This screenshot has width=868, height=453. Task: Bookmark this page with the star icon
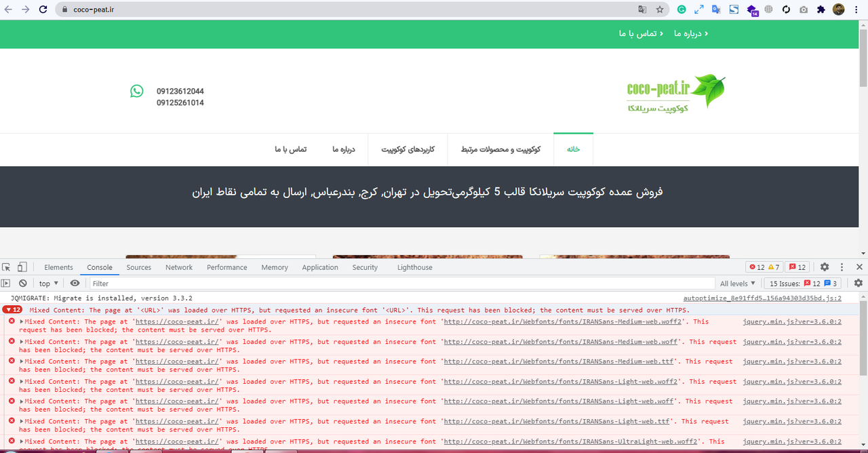click(x=660, y=9)
